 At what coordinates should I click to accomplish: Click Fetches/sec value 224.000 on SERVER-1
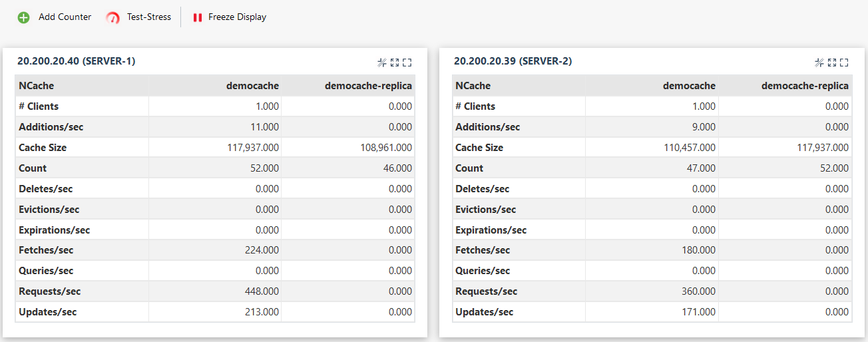262,250
